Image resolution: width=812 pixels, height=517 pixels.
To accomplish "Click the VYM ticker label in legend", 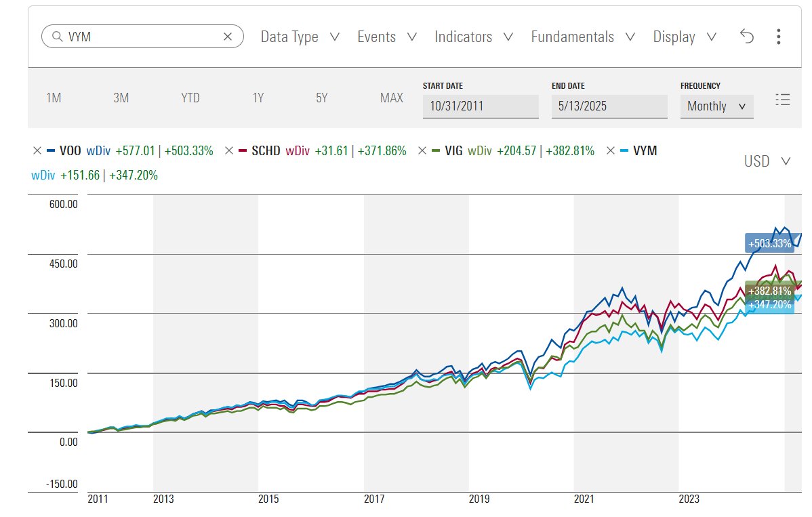I will pos(645,150).
